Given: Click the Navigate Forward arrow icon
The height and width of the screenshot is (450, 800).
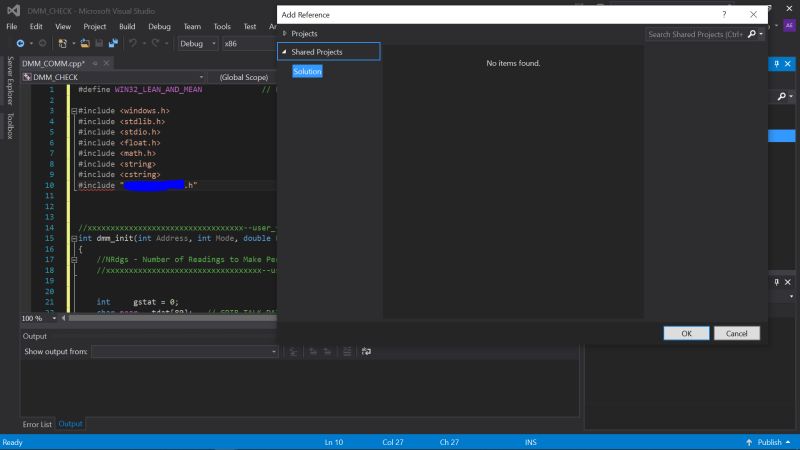Looking at the screenshot, I should 43,44.
